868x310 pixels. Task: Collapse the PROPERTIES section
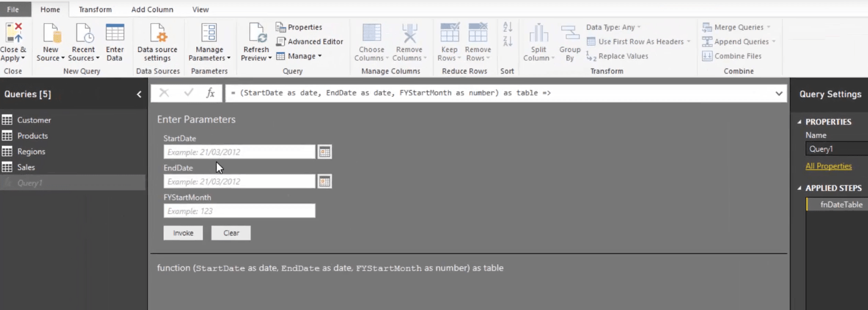pyautogui.click(x=800, y=122)
